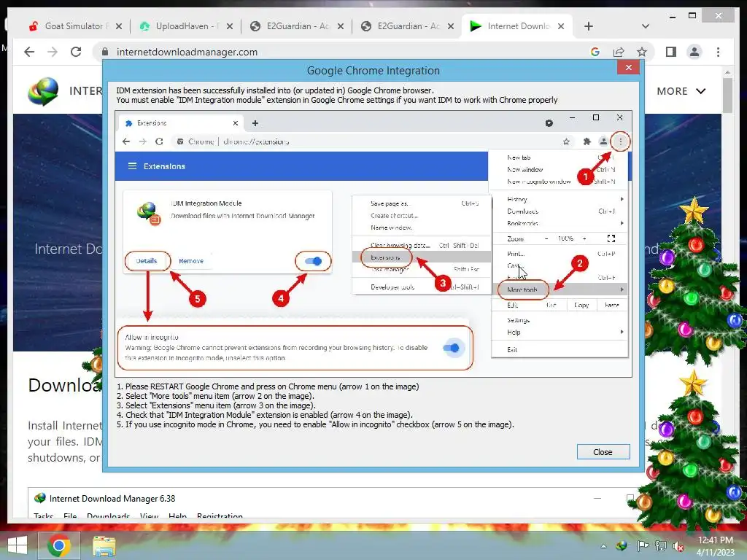Click the IDM icon in the system tray
Screen dimensions: 747x560
[x=622, y=545]
